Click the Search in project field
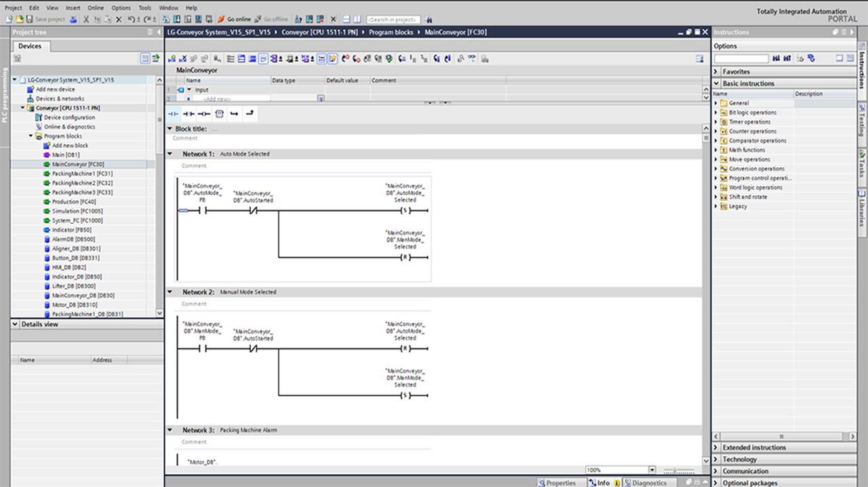The image size is (868, 487). [394, 20]
